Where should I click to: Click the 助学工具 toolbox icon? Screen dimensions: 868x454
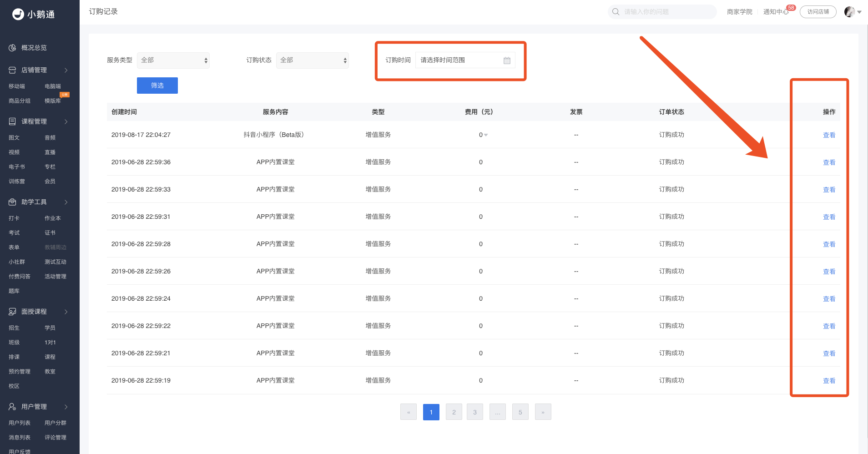coord(12,202)
